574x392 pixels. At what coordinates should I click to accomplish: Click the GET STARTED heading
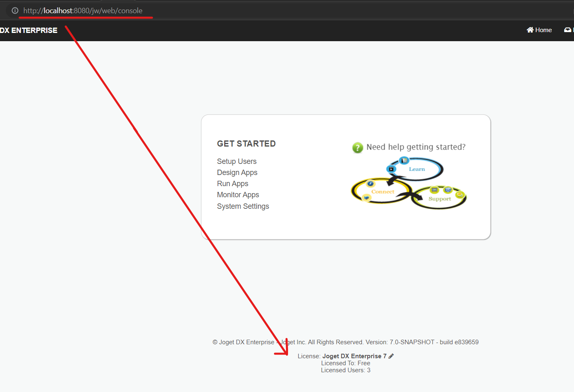pyautogui.click(x=246, y=144)
